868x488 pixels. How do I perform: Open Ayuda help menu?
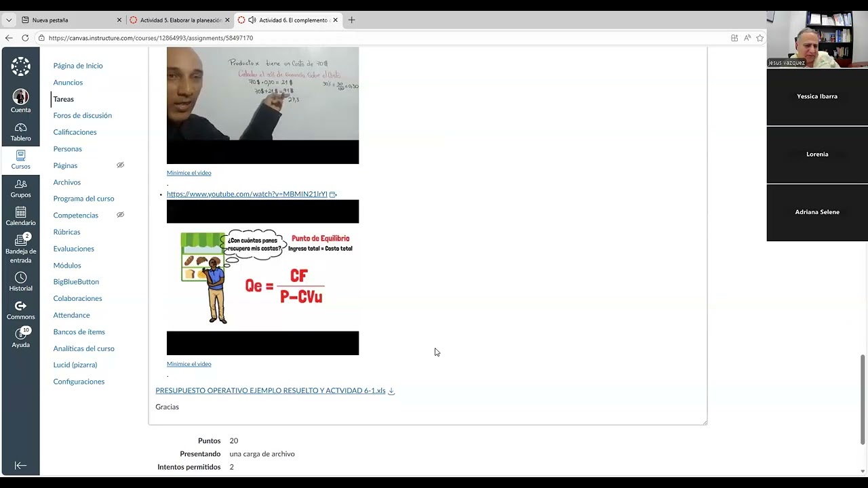point(20,338)
